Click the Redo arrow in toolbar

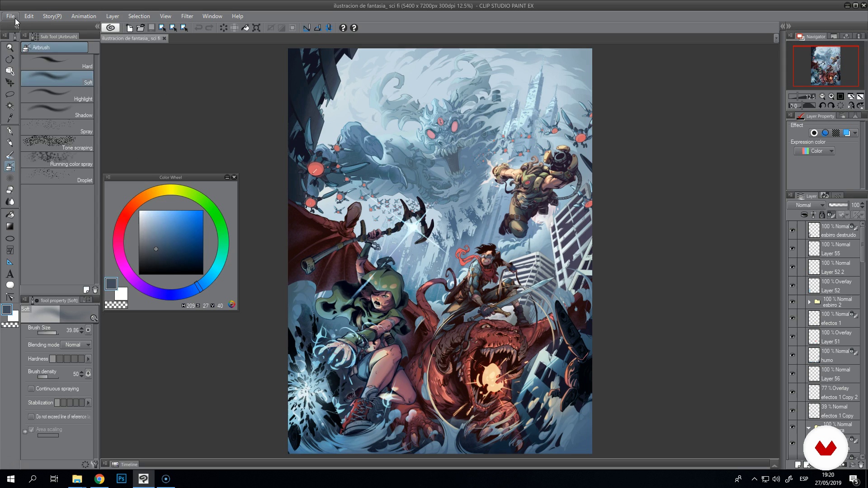(x=209, y=28)
